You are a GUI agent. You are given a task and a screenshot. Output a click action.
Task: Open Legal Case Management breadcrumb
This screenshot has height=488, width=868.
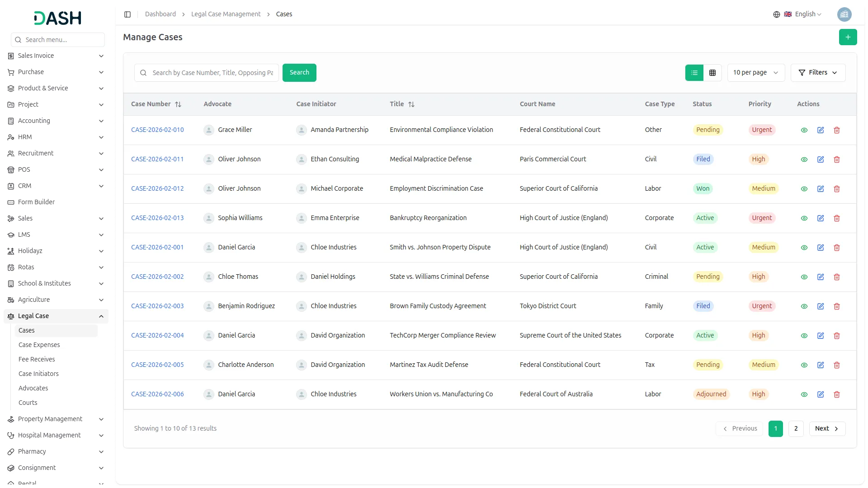[226, 14]
